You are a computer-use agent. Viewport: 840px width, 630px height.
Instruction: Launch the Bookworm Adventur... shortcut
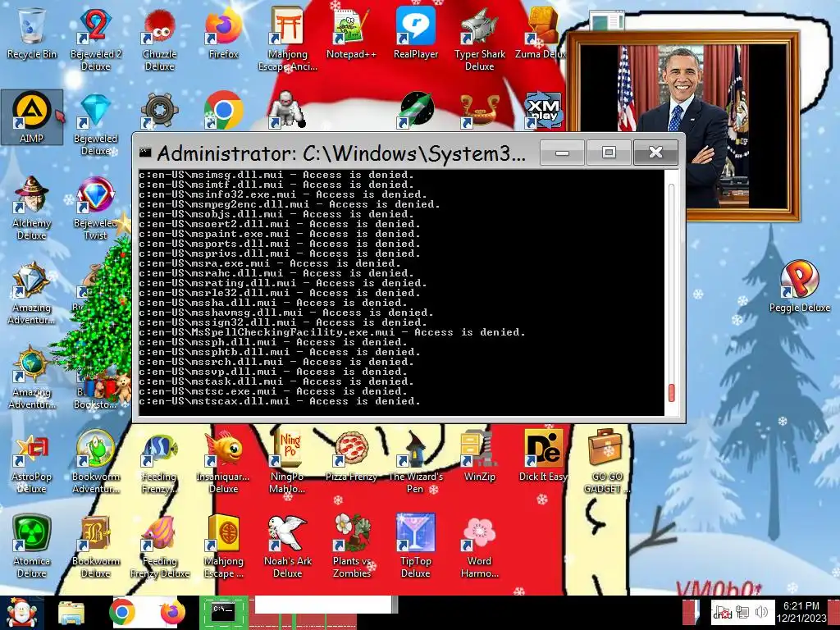click(x=96, y=462)
